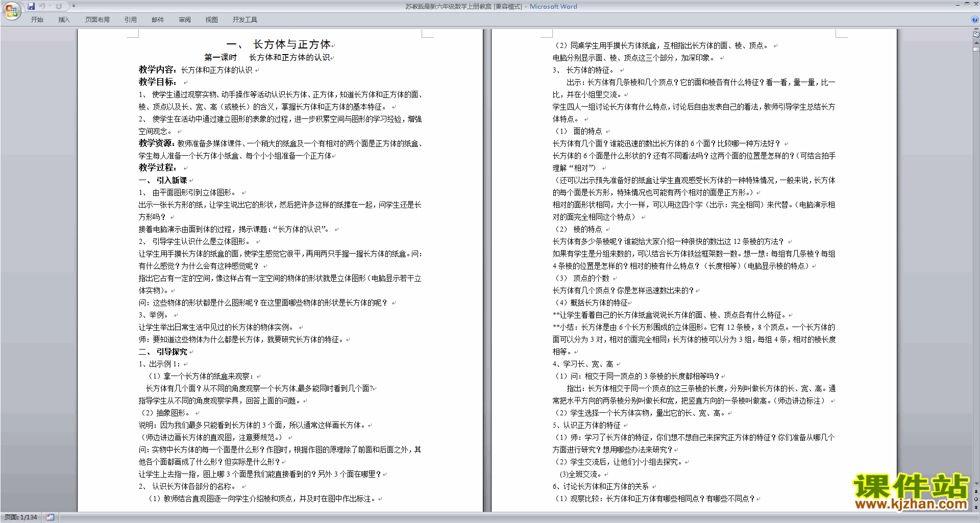Click the line (2) 棱的特点
Image resolution: width=980 pixels, height=523 pixels.
pyautogui.click(x=579, y=229)
